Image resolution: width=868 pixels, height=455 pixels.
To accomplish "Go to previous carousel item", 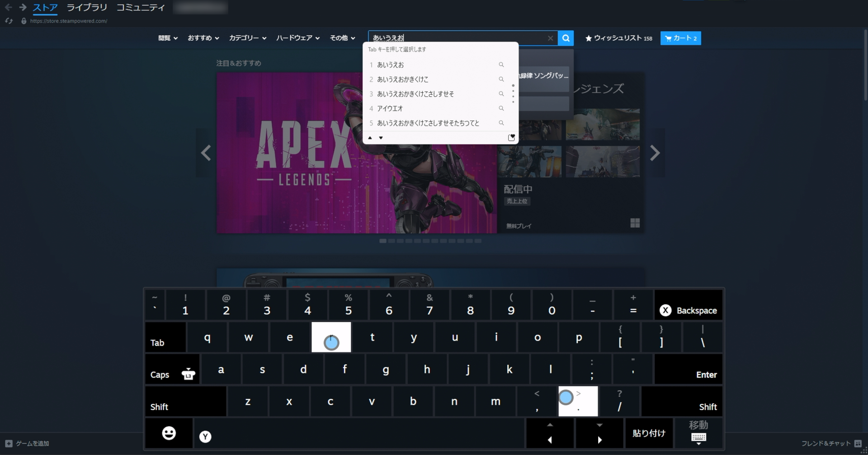I will point(206,153).
